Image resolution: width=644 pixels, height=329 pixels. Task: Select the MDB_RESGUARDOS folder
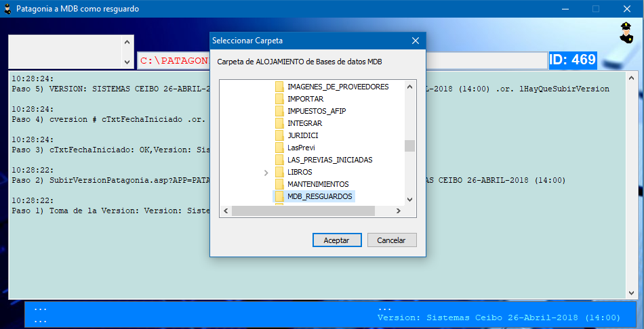(319, 196)
